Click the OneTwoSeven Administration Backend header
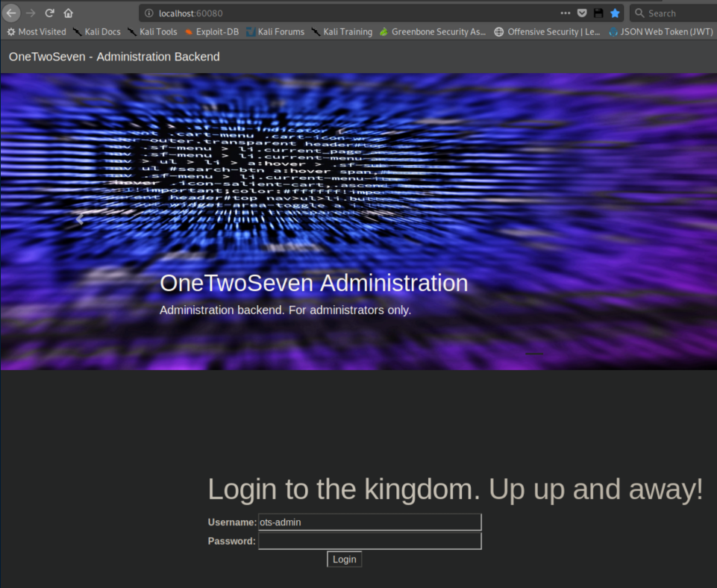717x588 pixels. pos(114,57)
